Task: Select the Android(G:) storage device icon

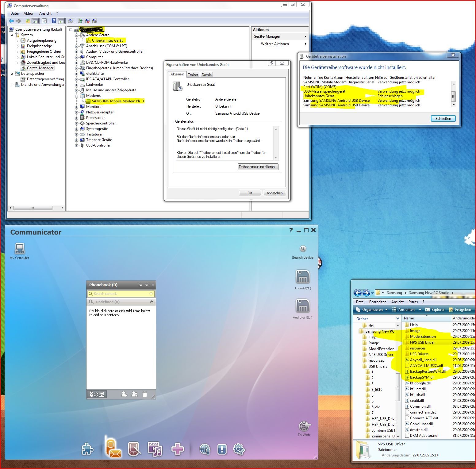Action: click(x=303, y=276)
